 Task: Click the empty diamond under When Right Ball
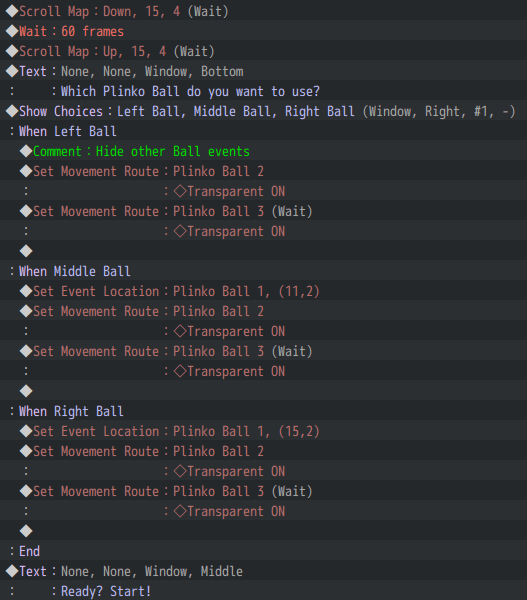pyautogui.click(x=26, y=531)
